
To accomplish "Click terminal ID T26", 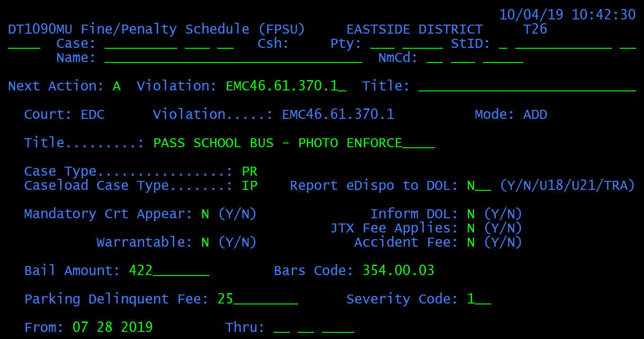I will point(535,29).
